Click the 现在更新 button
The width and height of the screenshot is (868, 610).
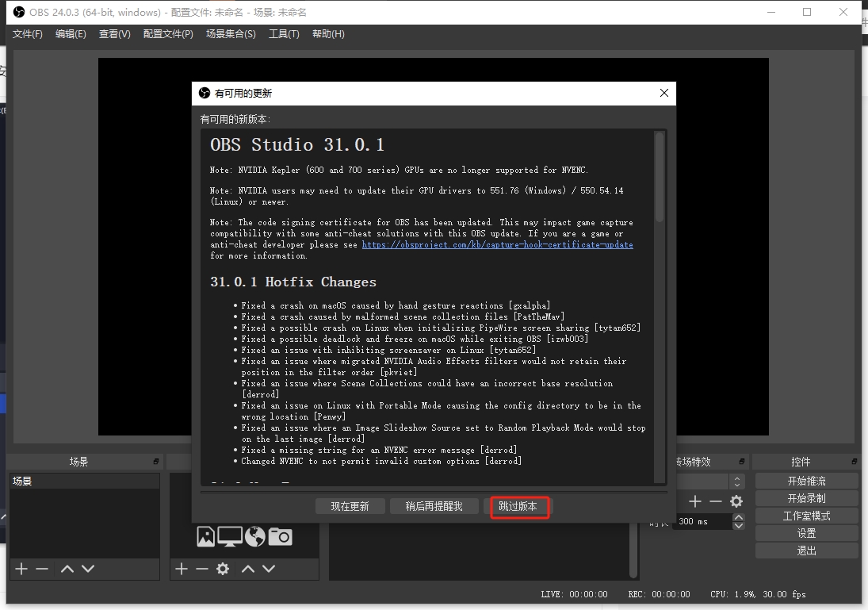pyautogui.click(x=350, y=506)
